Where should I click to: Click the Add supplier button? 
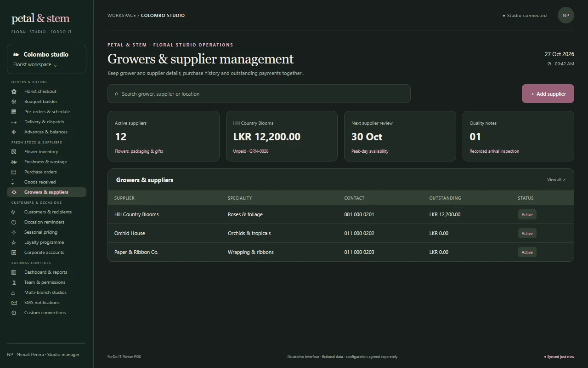tap(548, 94)
